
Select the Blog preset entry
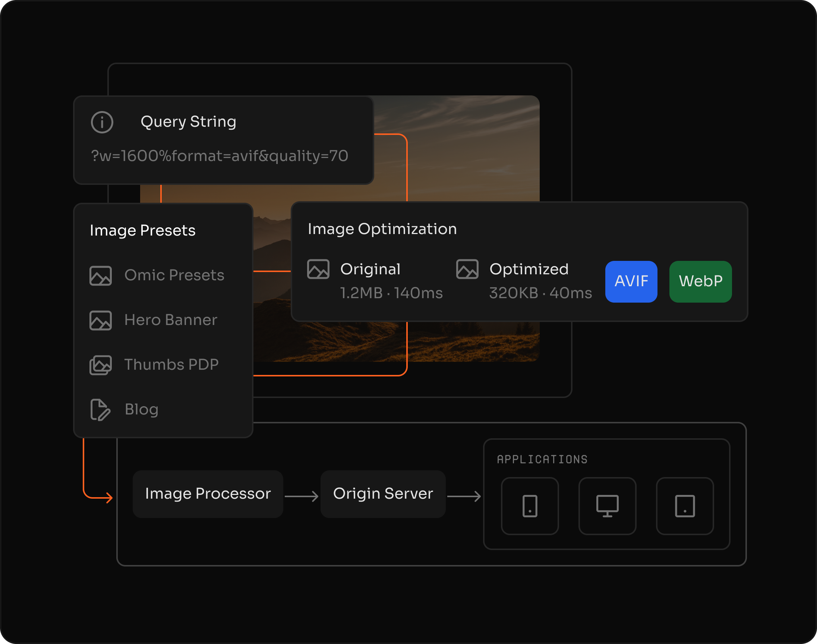141,410
